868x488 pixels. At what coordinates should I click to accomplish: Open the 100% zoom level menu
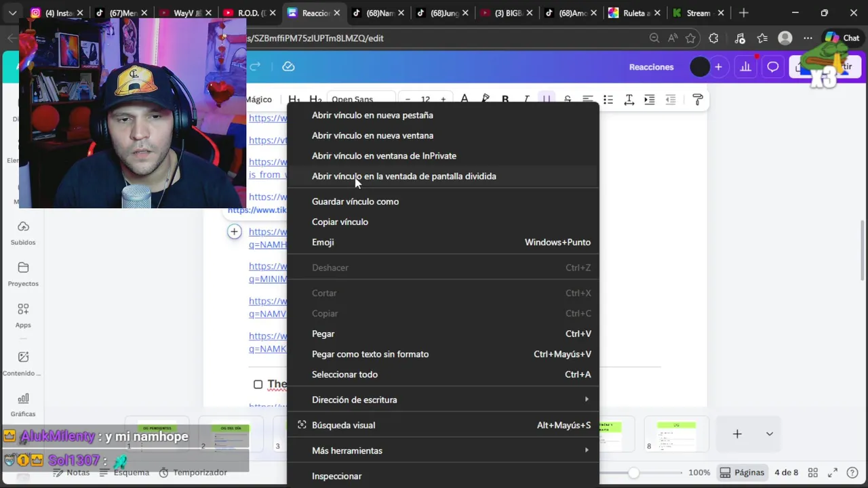tap(699, 472)
